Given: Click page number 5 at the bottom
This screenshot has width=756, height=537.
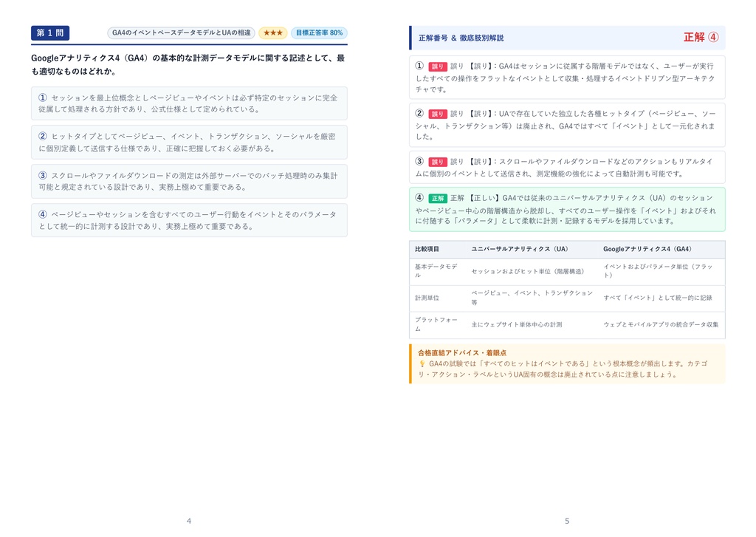Looking at the screenshot, I should (567, 521).
